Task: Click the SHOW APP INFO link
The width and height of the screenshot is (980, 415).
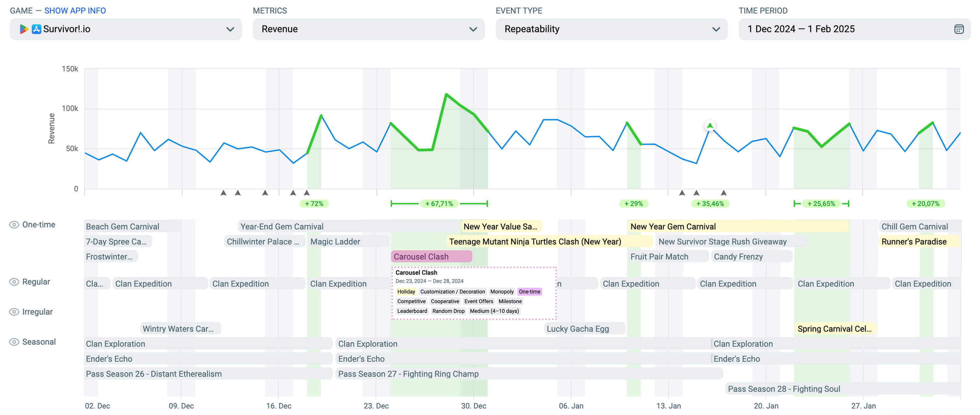Action: click(x=75, y=11)
